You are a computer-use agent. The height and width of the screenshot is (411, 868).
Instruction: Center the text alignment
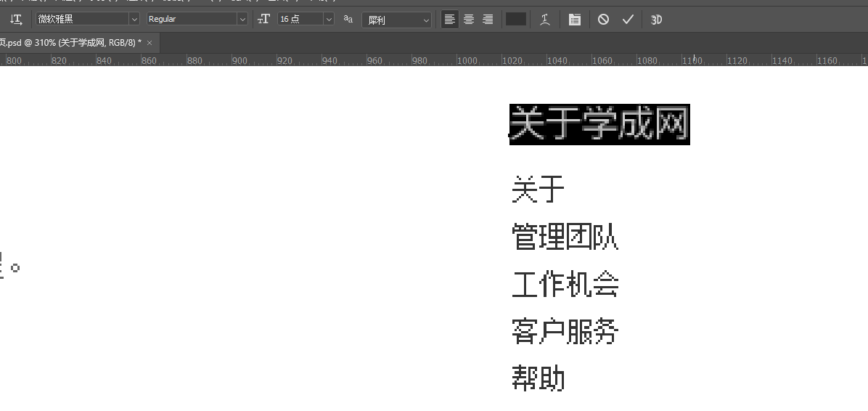469,20
